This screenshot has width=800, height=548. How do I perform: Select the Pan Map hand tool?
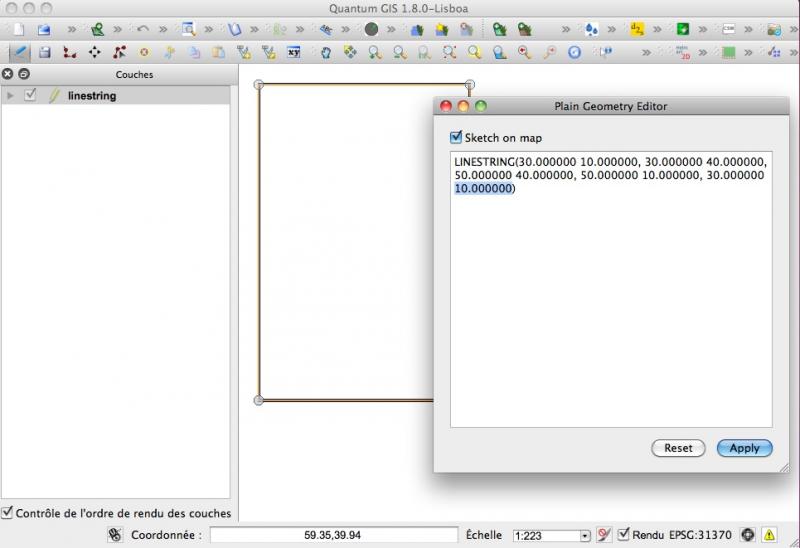pyautogui.click(x=325, y=52)
